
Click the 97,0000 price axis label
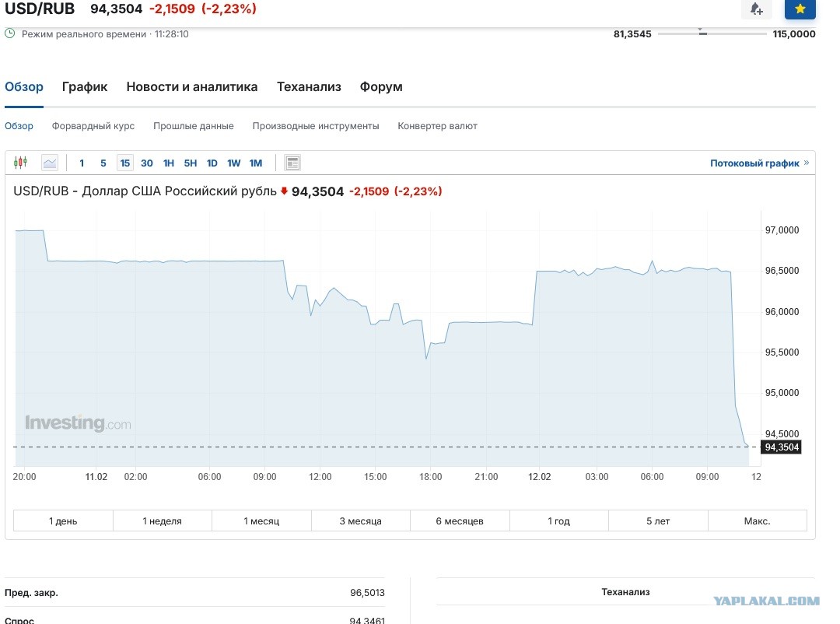click(782, 230)
